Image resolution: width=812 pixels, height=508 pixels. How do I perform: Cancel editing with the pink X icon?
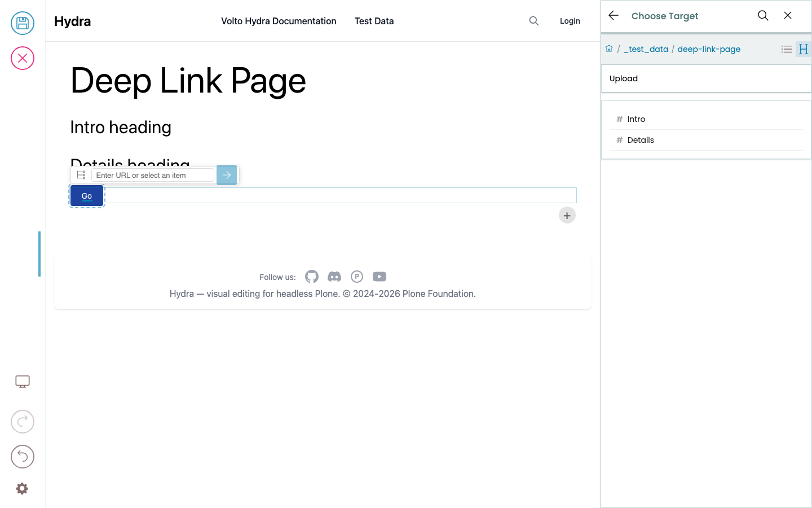23,58
